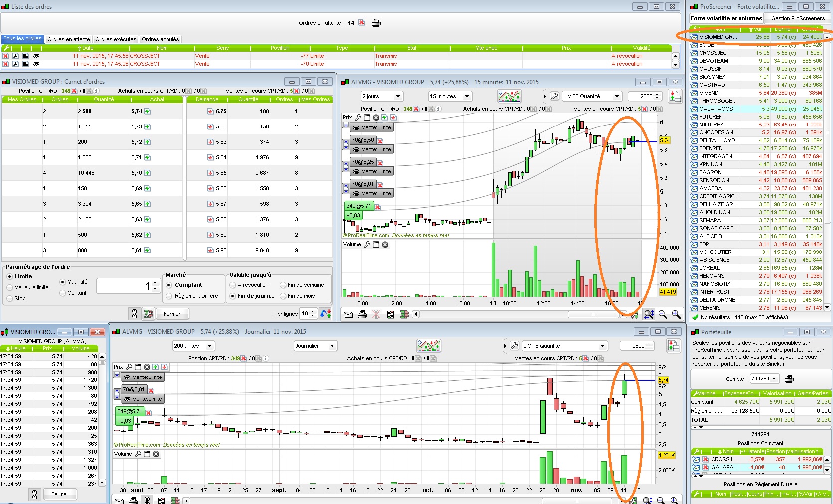Screen dimensions: 833x504
Task: Zoom out on the 15 minutes chart
Action: (663, 314)
